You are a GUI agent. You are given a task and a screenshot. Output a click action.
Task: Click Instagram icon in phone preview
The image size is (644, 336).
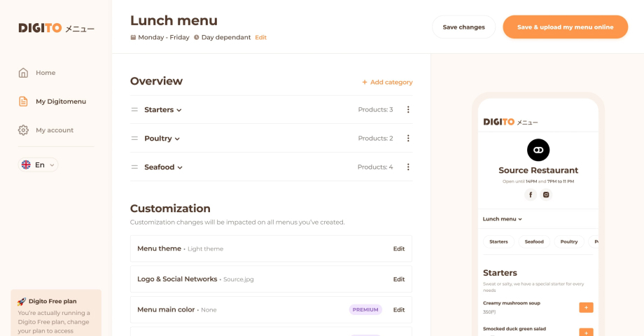546,195
